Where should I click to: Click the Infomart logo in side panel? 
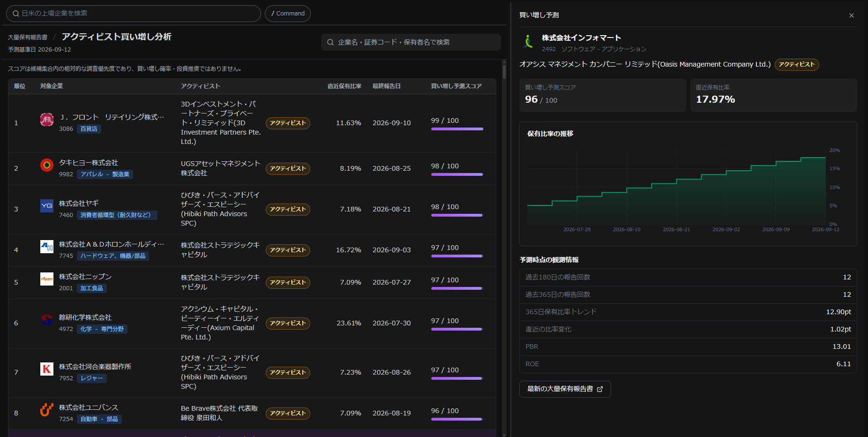(528, 42)
